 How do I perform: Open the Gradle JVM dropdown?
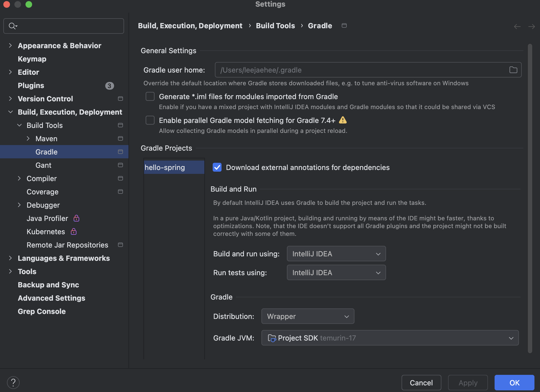(390, 338)
